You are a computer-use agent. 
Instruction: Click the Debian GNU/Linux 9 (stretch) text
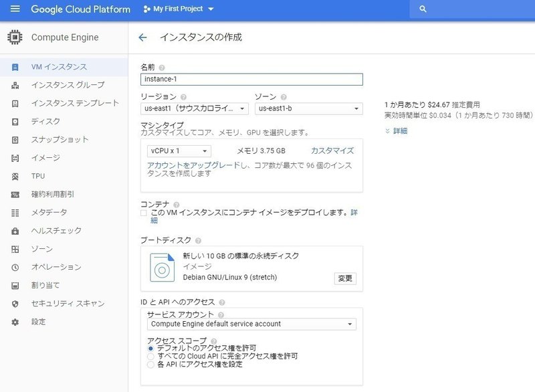(x=230, y=278)
